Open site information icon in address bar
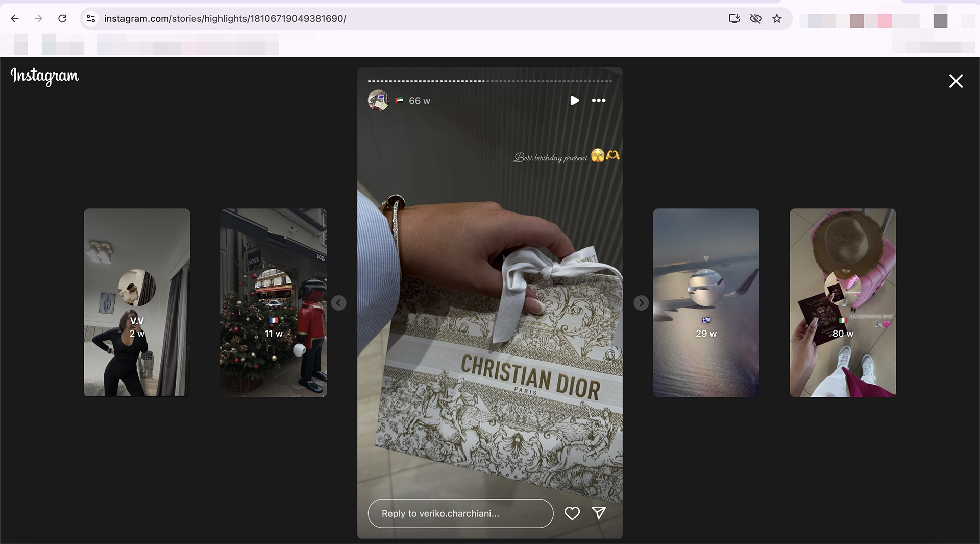Screen dimensions: 980x544 click(91, 19)
